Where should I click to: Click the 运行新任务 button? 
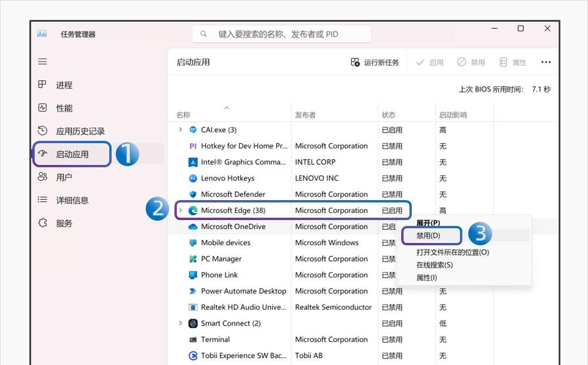tap(375, 62)
